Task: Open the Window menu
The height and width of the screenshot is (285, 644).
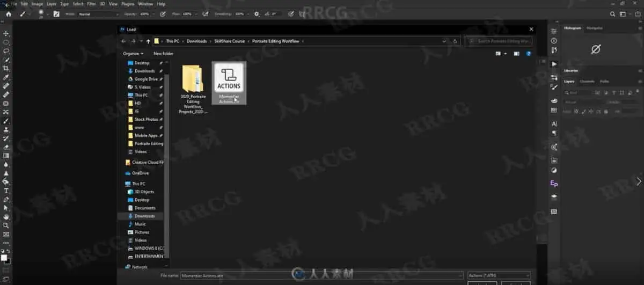Action: (x=145, y=4)
